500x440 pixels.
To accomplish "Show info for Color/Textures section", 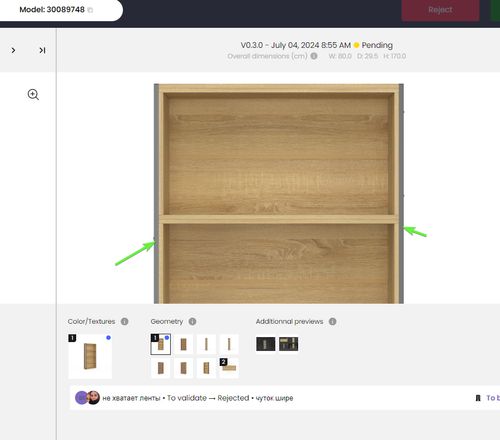I will [x=125, y=321].
